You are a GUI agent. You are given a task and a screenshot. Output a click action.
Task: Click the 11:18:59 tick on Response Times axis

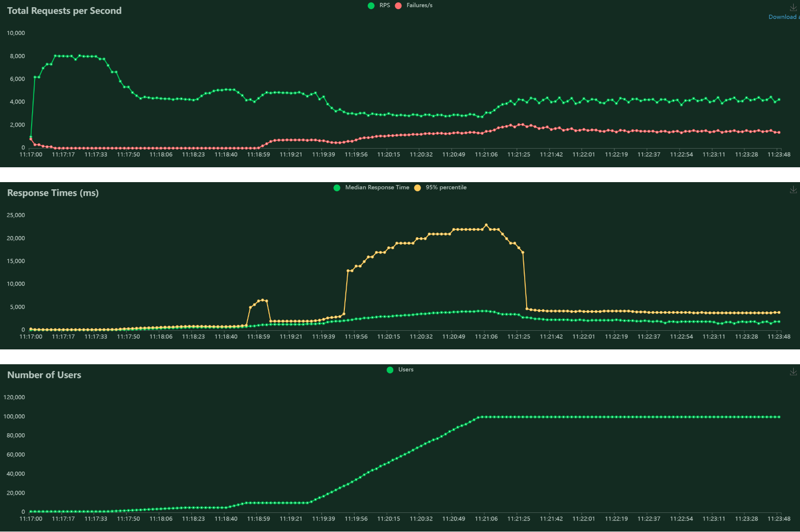[x=259, y=336]
